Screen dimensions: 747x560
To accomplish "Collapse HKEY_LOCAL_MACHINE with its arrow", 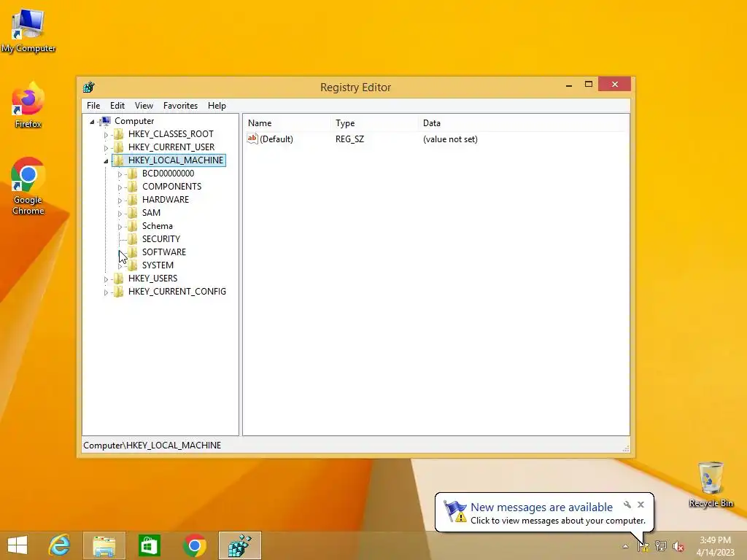I will click(106, 161).
